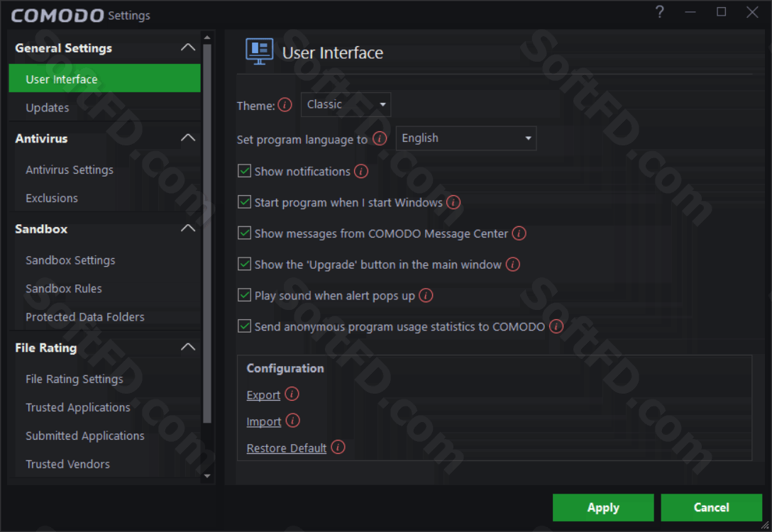
Task: Collapse the File Rating section
Action: [188, 347]
